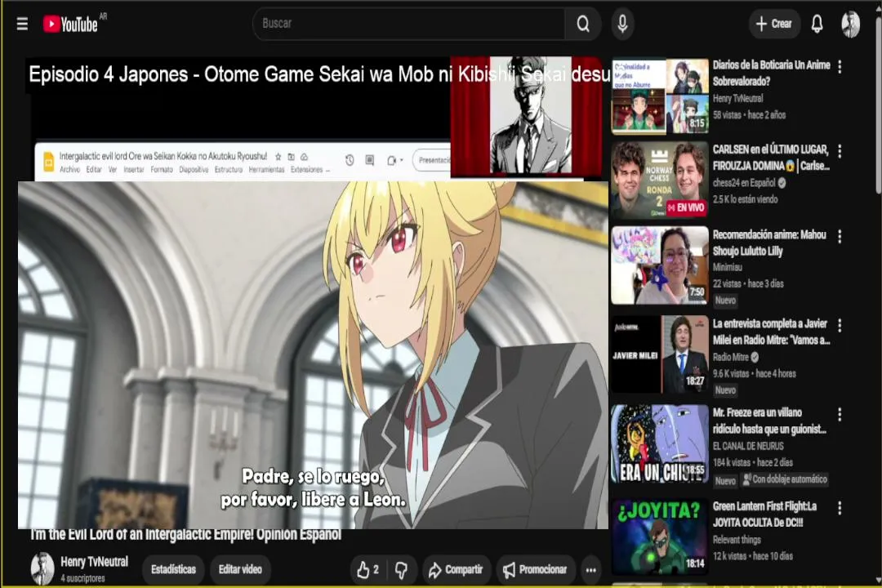Open Mr. Freeze video thumbnail

click(660, 443)
